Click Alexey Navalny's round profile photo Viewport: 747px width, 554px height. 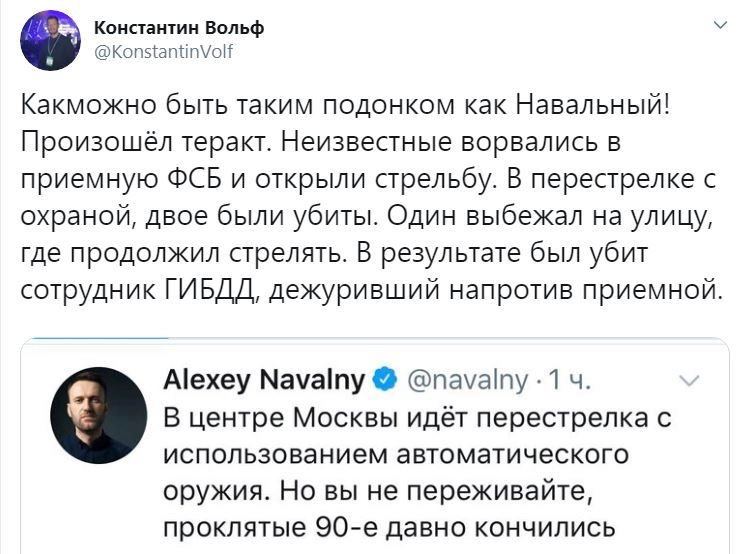coord(99,414)
